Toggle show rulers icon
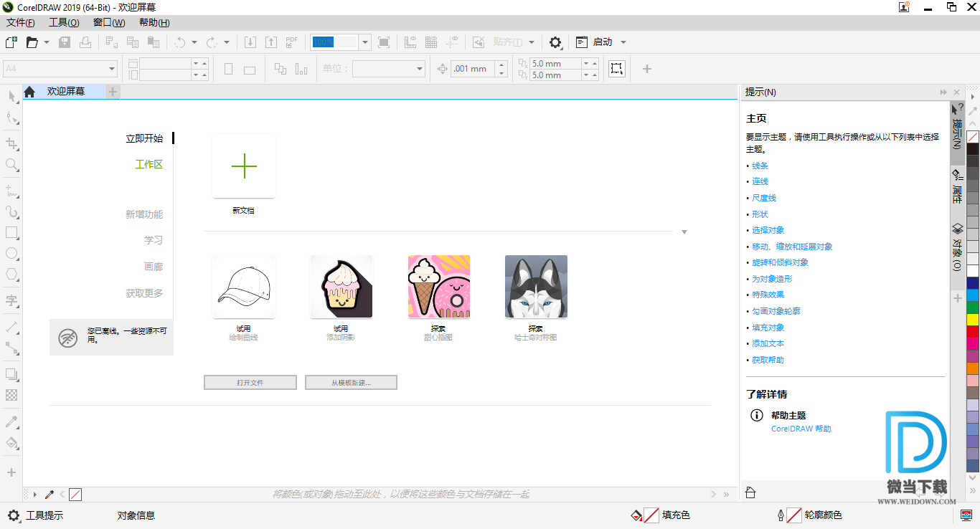 tap(410, 42)
